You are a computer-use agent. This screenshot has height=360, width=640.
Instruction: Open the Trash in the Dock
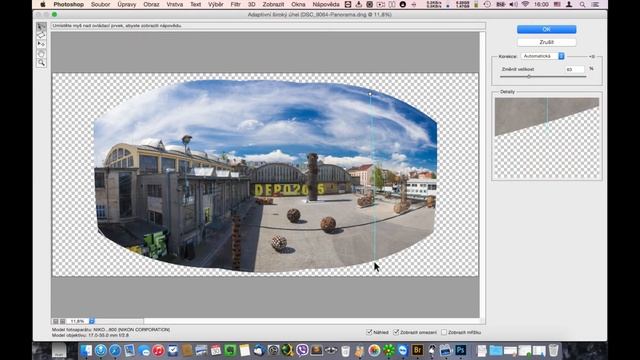553,350
